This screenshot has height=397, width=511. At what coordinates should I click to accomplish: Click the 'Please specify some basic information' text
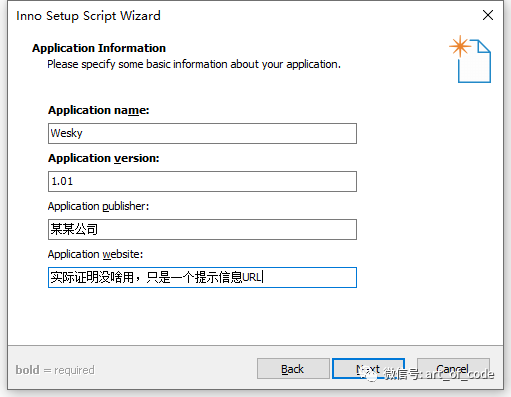[x=194, y=64]
